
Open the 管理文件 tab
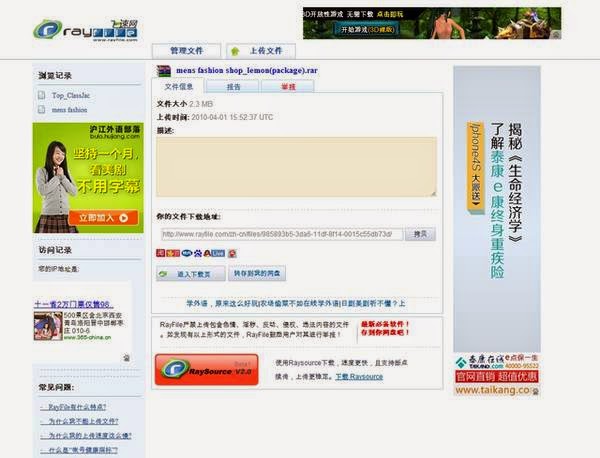click(x=186, y=51)
